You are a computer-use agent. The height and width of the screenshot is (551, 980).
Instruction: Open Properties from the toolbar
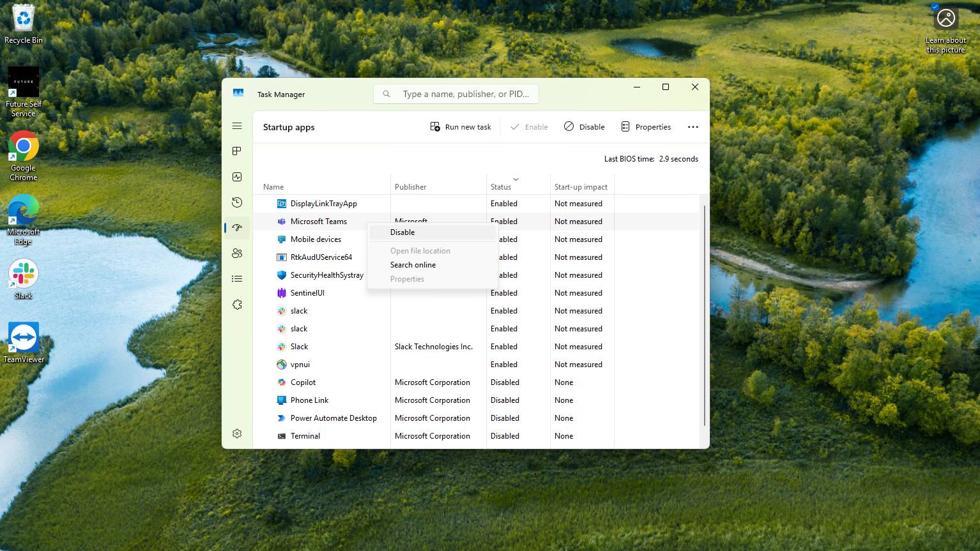coord(645,126)
